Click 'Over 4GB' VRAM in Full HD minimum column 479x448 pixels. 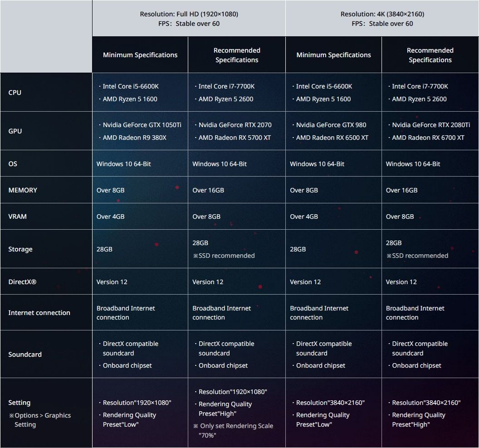pyautogui.click(x=110, y=217)
